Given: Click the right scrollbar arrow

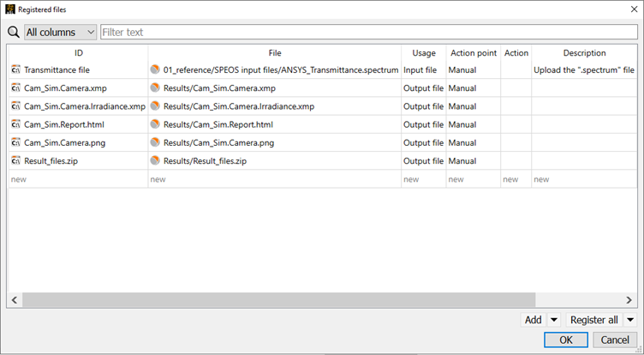Looking at the screenshot, I should click(x=630, y=300).
